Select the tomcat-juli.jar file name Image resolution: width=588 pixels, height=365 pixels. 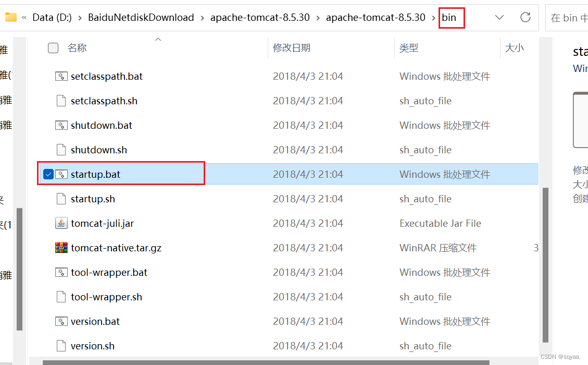point(102,223)
